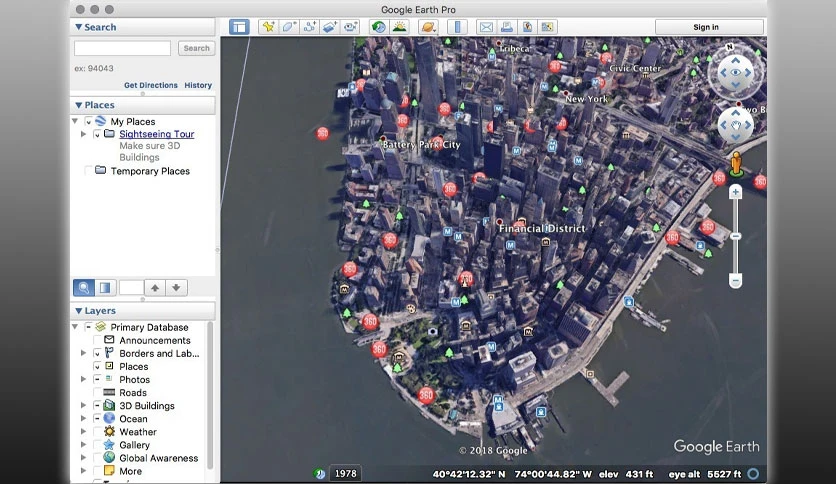Move selected place up with arrow
Image resolution: width=836 pixels, height=484 pixels.
(x=155, y=288)
